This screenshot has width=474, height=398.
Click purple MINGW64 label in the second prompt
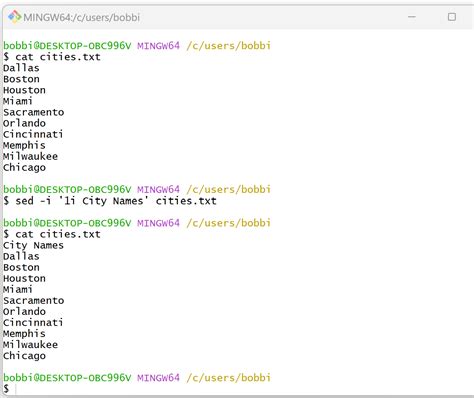158,189
